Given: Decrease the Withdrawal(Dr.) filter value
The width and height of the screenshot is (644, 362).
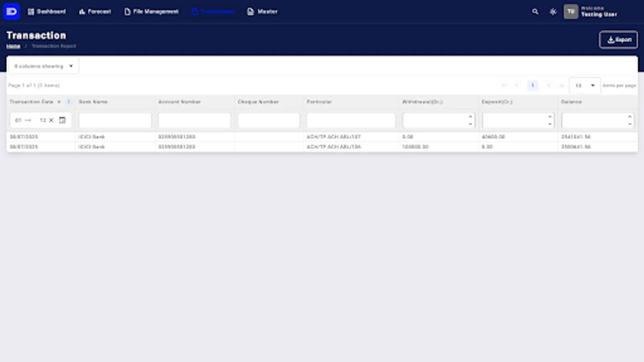Looking at the screenshot, I should coord(470,124).
